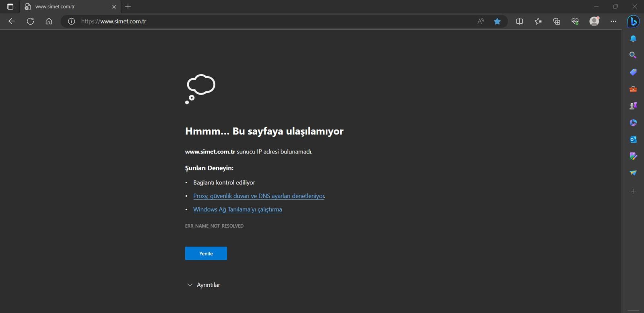The width and height of the screenshot is (644, 313).
Task: Reload the page with refresh icon
Action: pyautogui.click(x=30, y=21)
